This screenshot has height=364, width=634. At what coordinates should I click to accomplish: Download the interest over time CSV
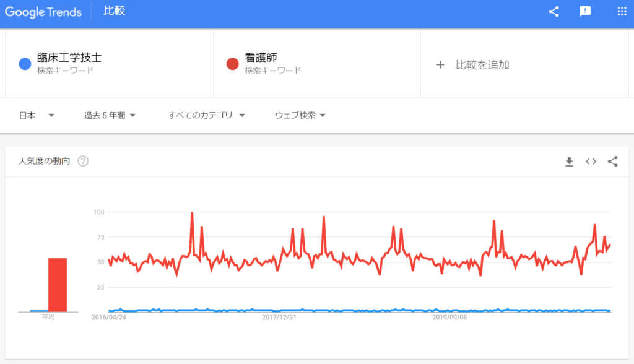coord(569,162)
